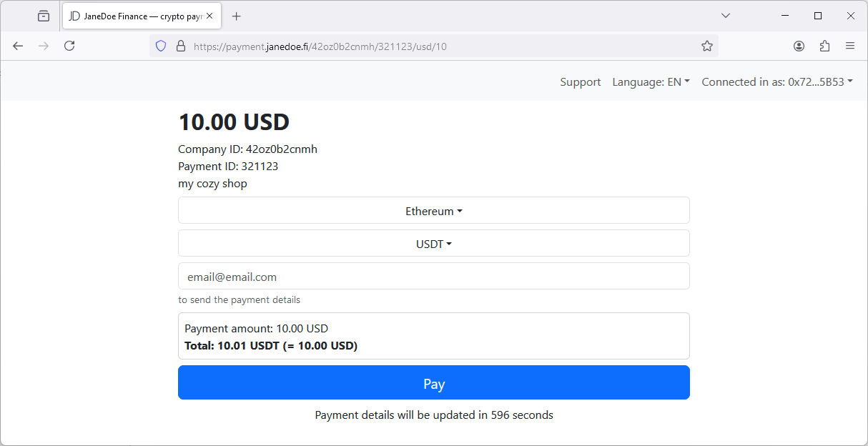Click the Company ID: 42oz0b2cnmh text
868x446 pixels.
(x=247, y=149)
